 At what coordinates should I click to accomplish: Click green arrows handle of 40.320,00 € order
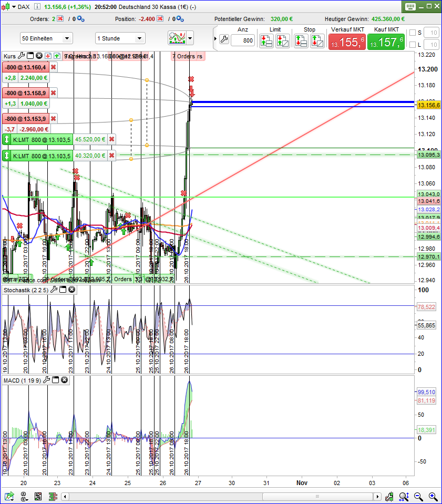point(6,156)
